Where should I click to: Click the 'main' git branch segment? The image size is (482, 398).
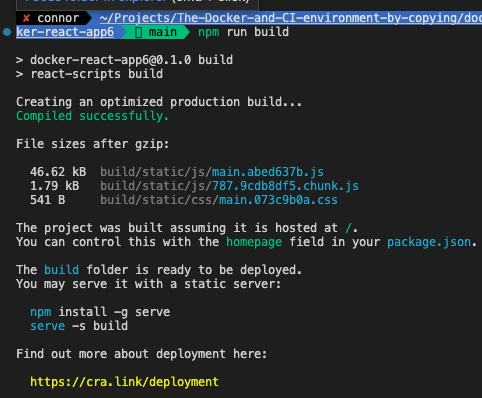pyautogui.click(x=163, y=32)
